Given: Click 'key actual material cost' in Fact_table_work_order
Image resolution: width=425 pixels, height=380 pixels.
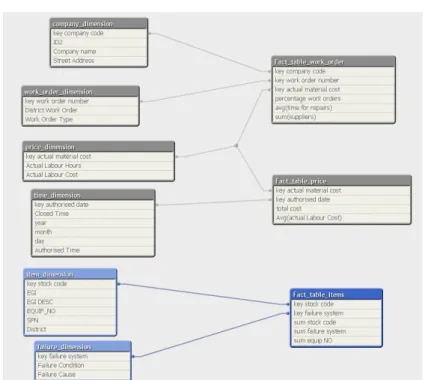Looking at the screenshot, I should tap(334, 90).
